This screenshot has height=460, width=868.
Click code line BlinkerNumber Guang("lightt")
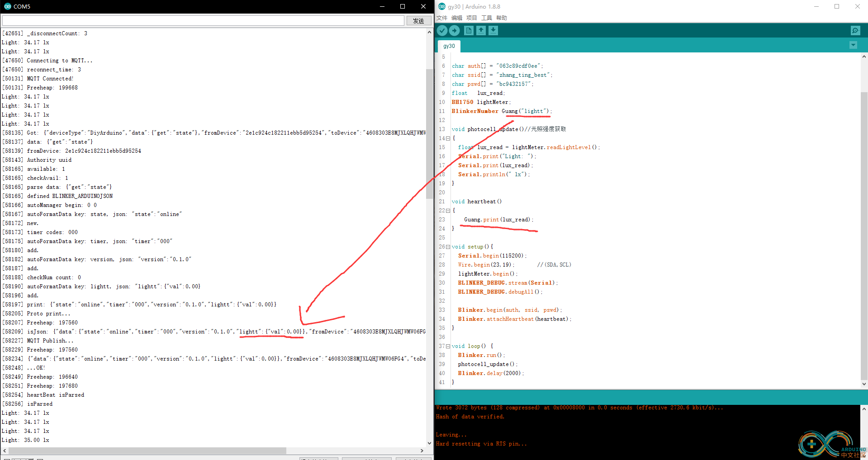[502, 111]
